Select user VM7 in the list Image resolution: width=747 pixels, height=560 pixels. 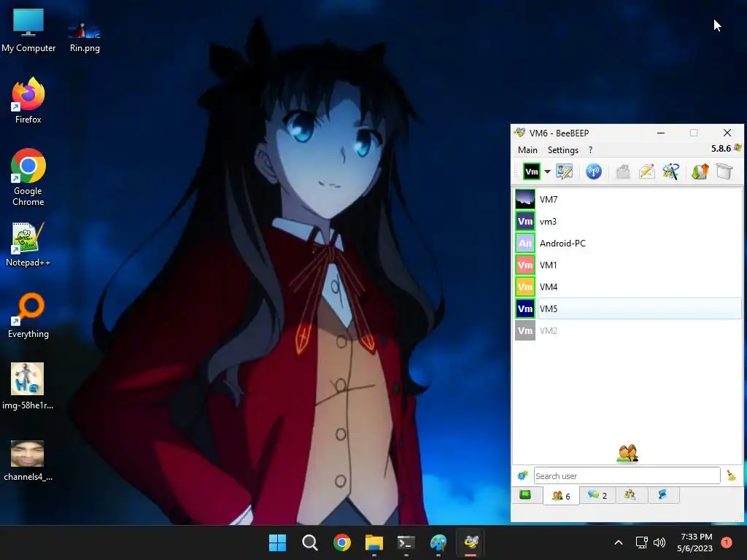(627, 200)
